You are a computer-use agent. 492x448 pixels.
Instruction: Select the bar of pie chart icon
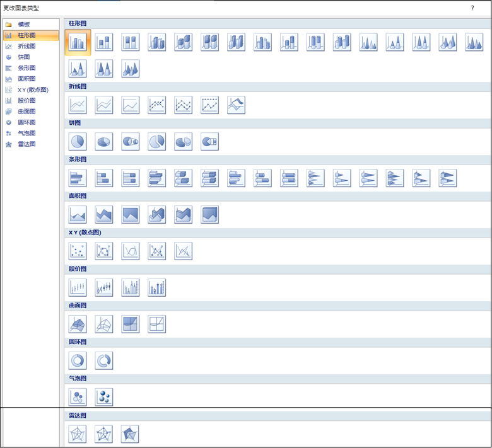pos(209,141)
